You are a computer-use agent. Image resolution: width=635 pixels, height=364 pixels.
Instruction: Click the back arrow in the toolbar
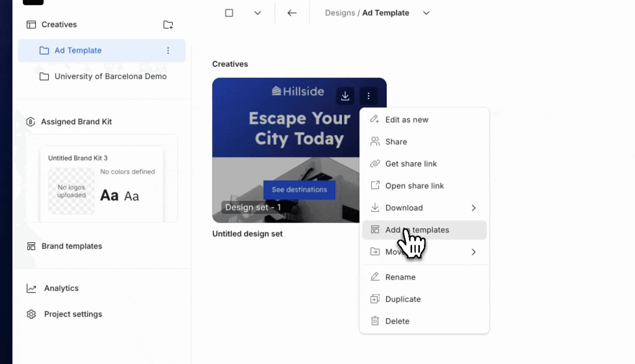[292, 13]
